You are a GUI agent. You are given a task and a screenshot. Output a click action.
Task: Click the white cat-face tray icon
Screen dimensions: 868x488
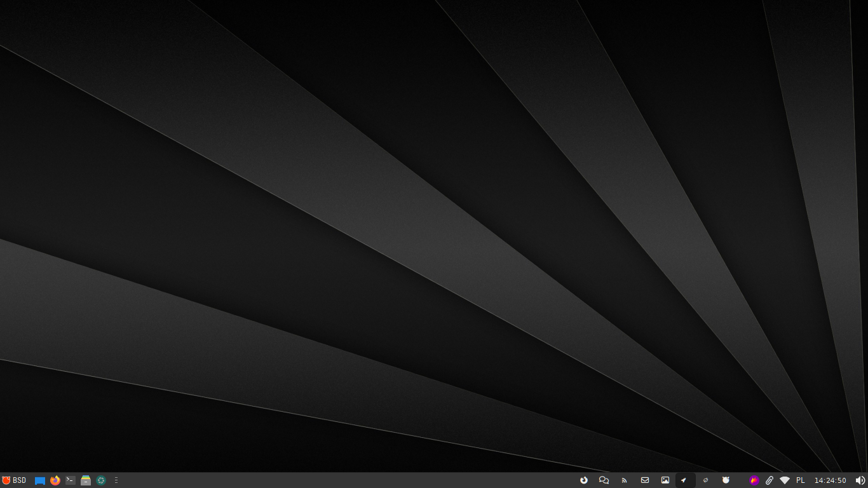(x=726, y=480)
